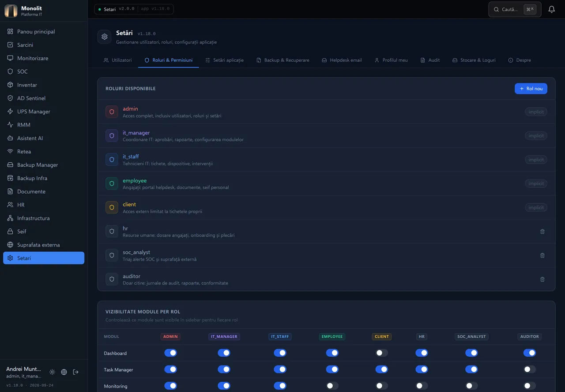
Task: Open HR module in sidebar
Action: [44, 205]
